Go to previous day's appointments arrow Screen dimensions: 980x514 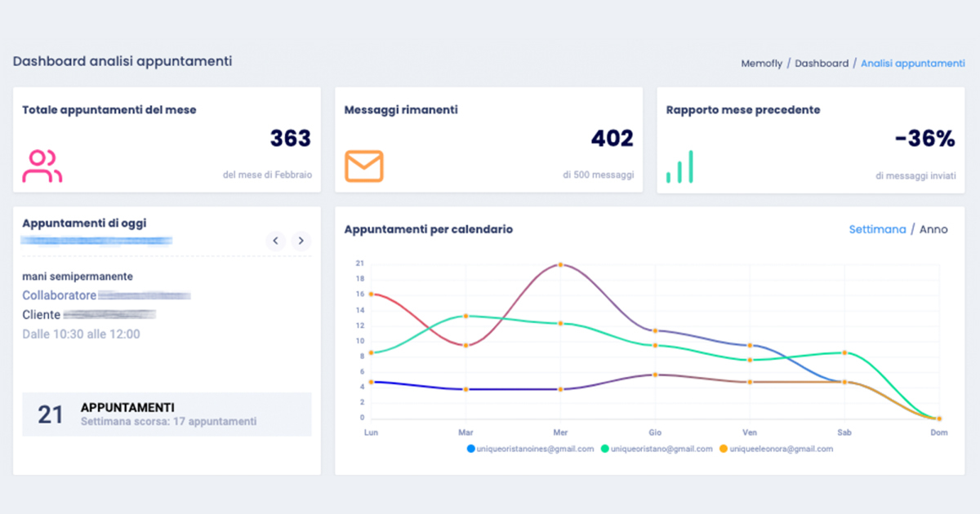276,241
